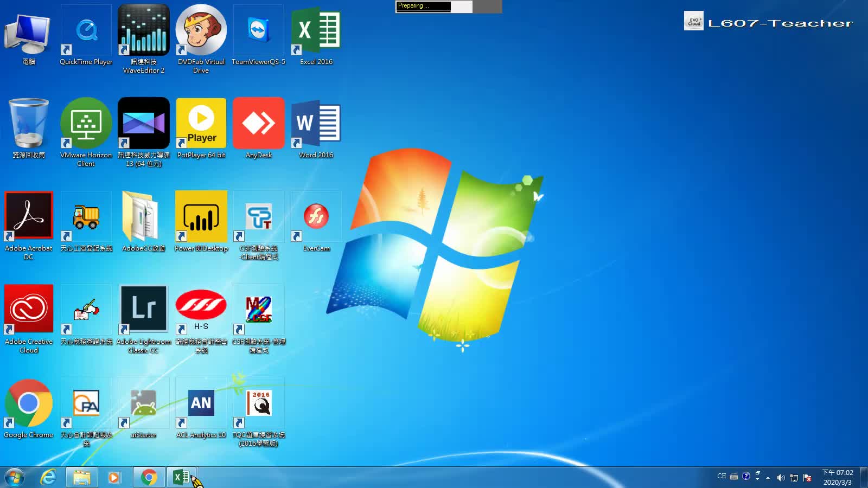Select the DVDFab Virtual Drive icon

click(x=201, y=39)
